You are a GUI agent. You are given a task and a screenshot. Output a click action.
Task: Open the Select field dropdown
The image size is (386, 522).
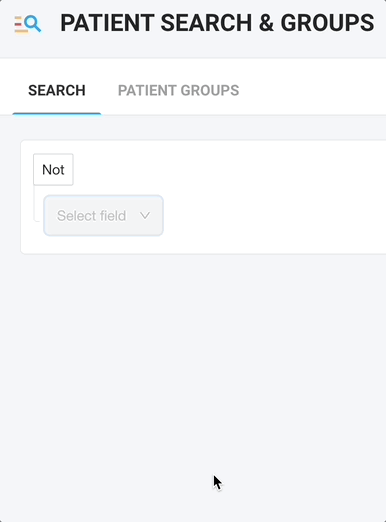pos(103,216)
